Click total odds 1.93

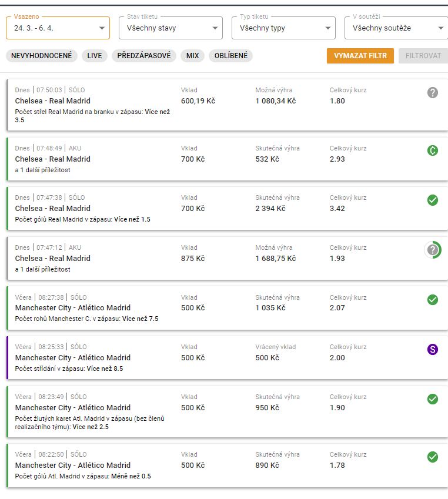[337, 258]
